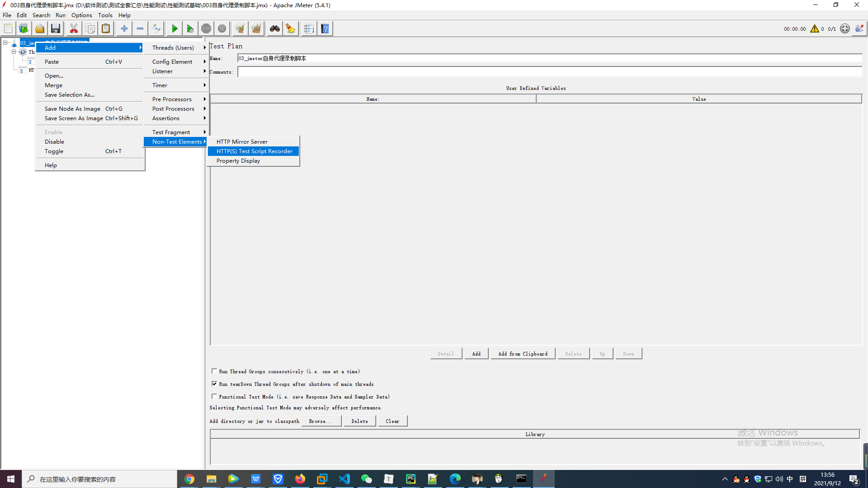Viewport: 868px width, 488px height.
Task: Click the Expand All plus icon
Action: pyautogui.click(x=124, y=29)
